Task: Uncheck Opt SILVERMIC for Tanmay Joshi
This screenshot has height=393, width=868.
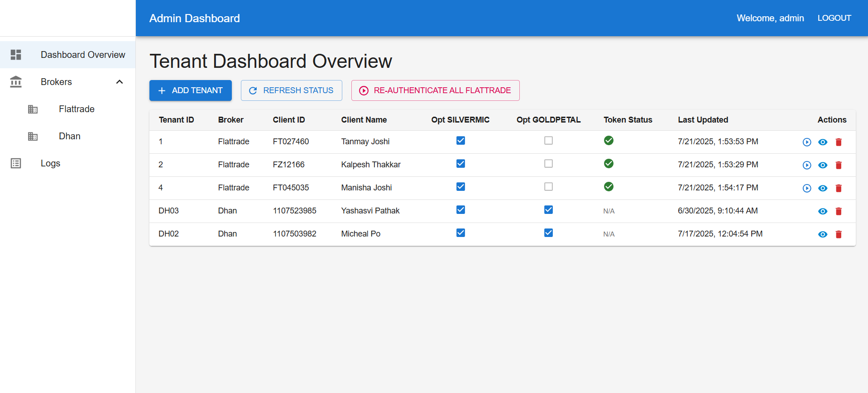Action: pyautogui.click(x=460, y=141)
